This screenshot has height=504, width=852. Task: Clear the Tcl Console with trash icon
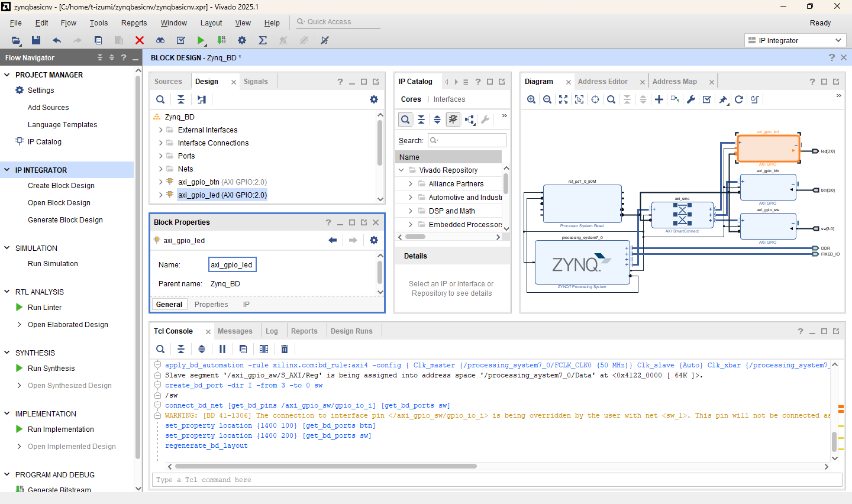285,349
